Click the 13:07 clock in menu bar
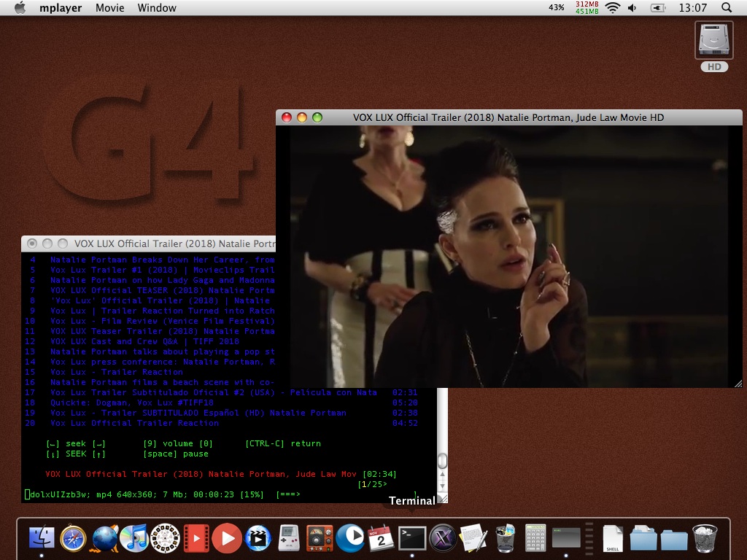Image resolution: width=747 pixels, height=560 pixels. [693, 7]
